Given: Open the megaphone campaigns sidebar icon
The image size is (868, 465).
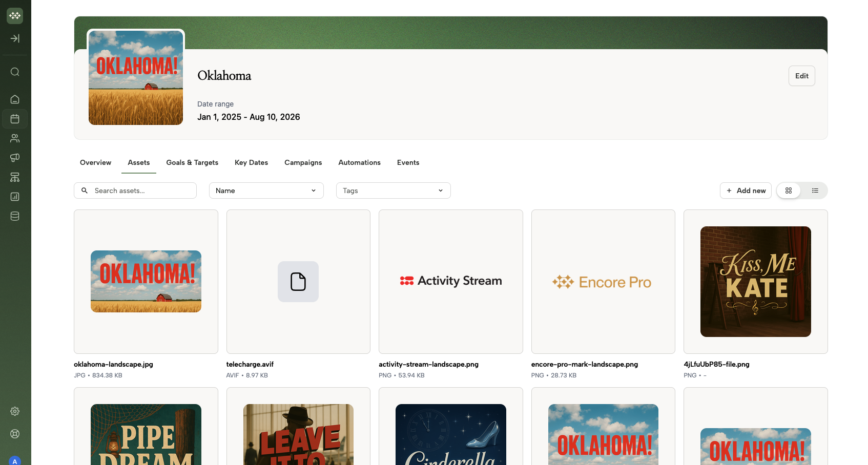Looking at the screenshot, I should pos(15,158).
